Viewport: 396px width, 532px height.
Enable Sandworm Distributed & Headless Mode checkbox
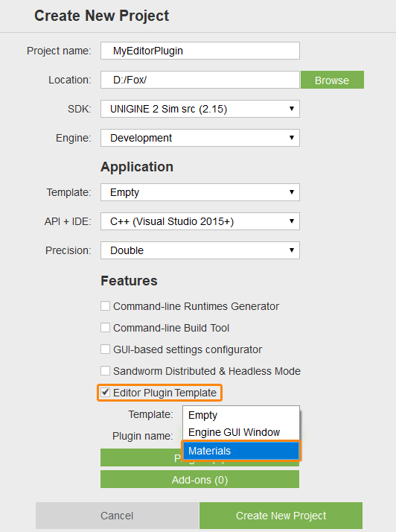tap(106, 371)
